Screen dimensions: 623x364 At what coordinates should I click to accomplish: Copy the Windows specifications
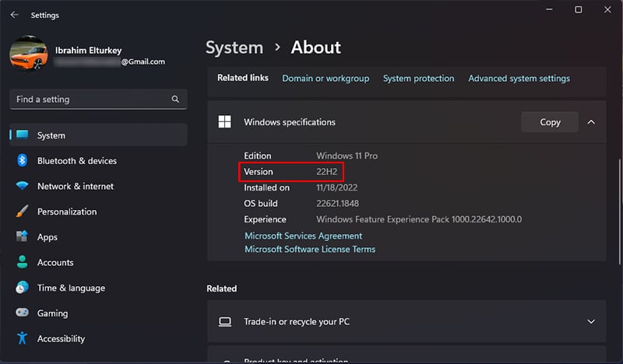pyautogui.click(x=550, y=122)
